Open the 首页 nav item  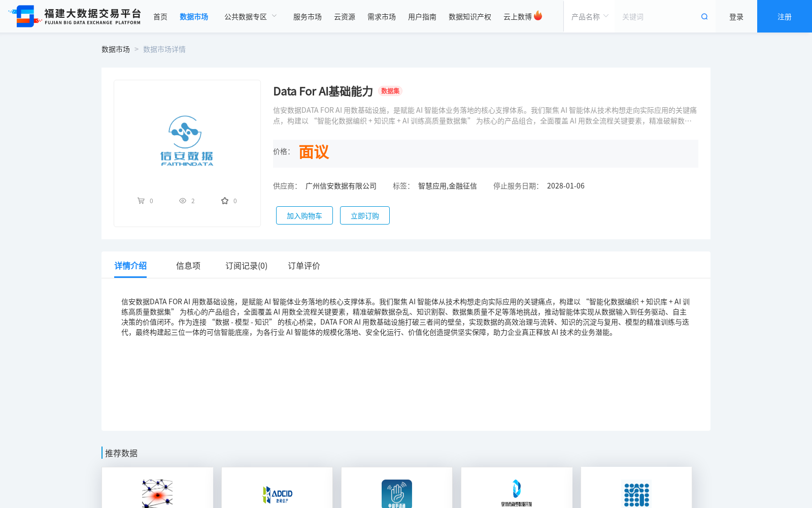[x=160, y=17]
